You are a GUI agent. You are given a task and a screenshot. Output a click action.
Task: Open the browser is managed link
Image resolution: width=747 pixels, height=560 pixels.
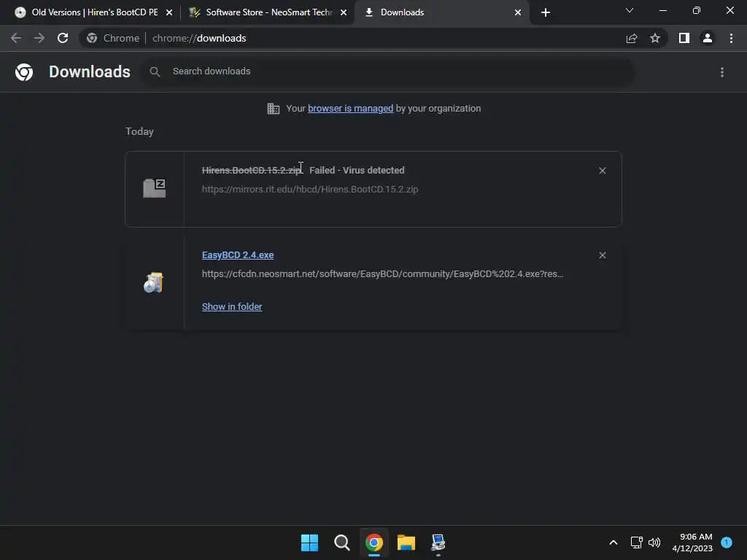(351, 109)
